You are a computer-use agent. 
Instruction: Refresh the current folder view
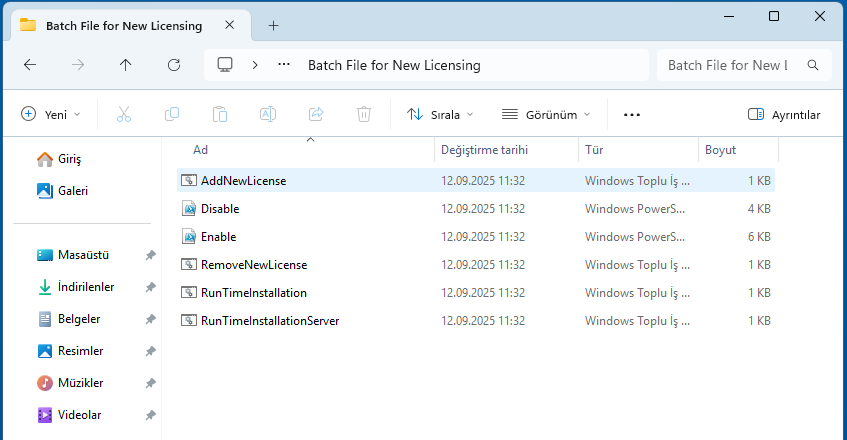click(174, 65)
